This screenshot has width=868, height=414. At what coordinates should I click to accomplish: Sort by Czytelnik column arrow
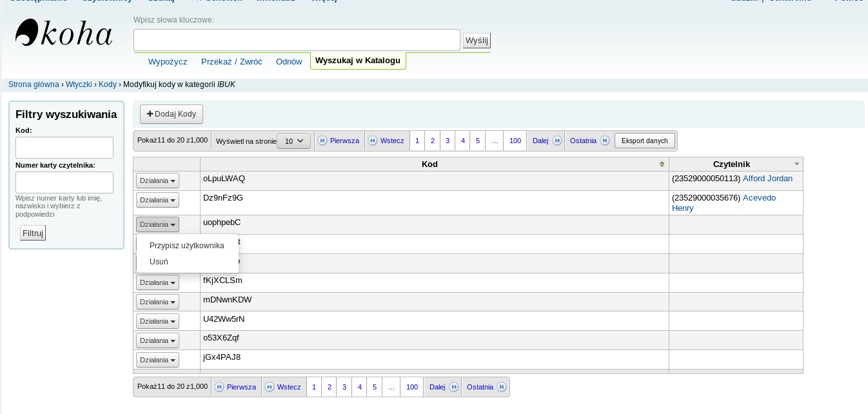tap(796, 164)
